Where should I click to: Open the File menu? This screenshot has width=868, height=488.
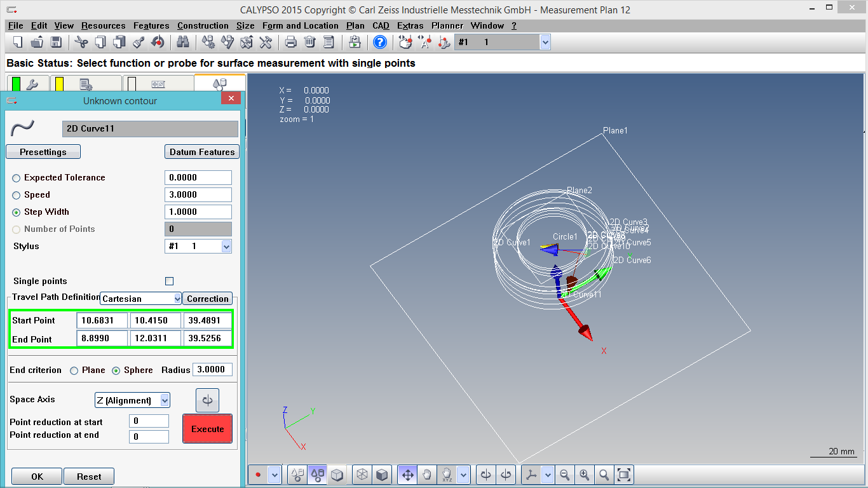click(x=16, y=25)
